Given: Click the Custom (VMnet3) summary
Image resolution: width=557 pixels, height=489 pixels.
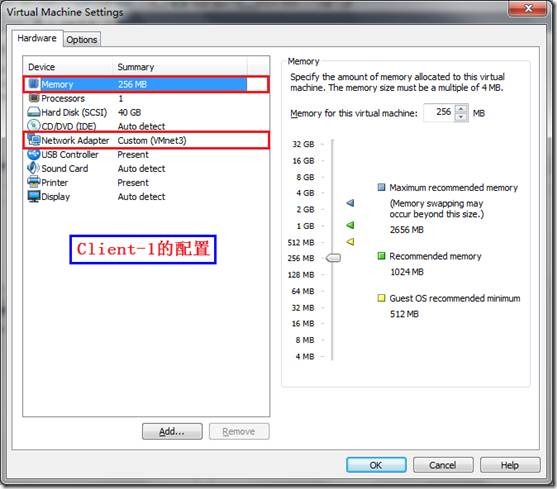Looking at the screenshot, I should 152,141.
